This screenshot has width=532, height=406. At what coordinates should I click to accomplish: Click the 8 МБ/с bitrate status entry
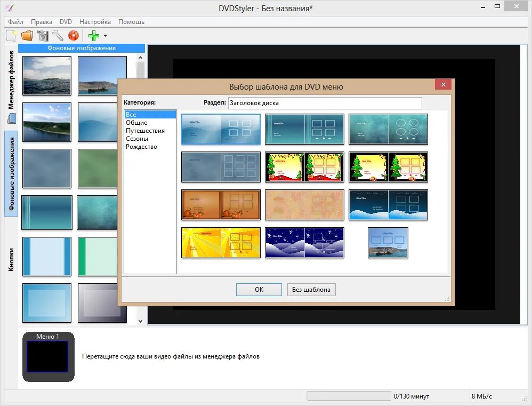pos(481,396)
